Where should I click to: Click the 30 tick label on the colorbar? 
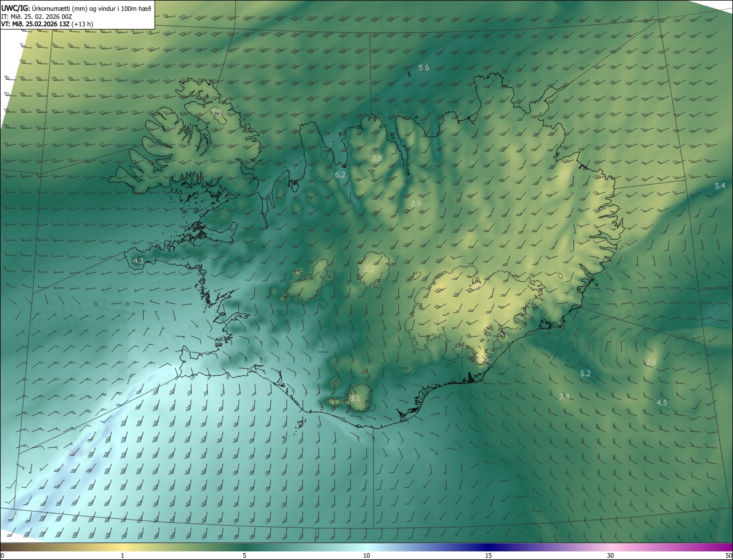pos(610,555)
